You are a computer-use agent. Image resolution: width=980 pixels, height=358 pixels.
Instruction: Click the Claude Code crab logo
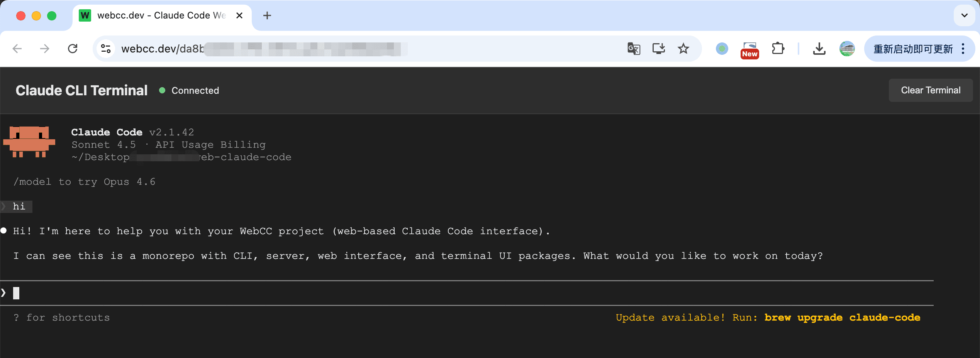(x=29, y=142)
